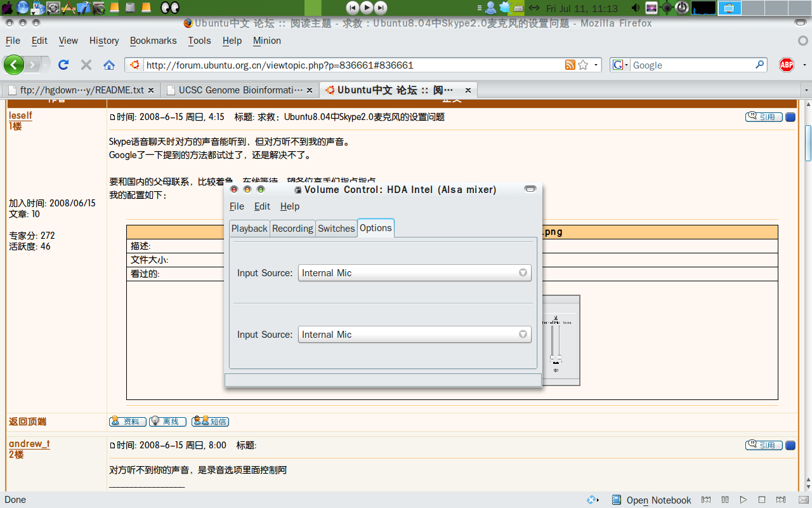
Task: Open the second Input Source combo box
Action: (415, 335)
